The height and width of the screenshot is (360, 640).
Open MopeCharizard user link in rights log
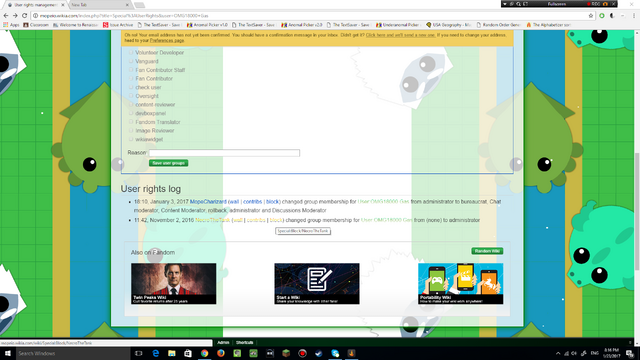208,202
